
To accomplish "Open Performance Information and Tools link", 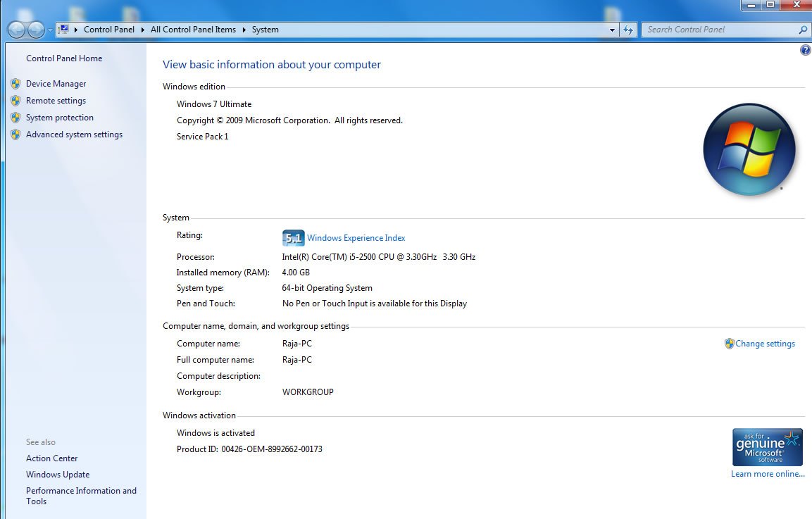I will [x=81, y=496].
